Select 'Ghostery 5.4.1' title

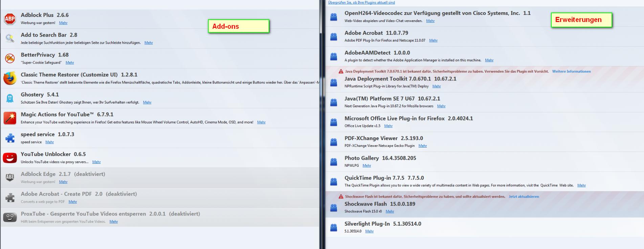pyautogui.click(x=40, y=95)
